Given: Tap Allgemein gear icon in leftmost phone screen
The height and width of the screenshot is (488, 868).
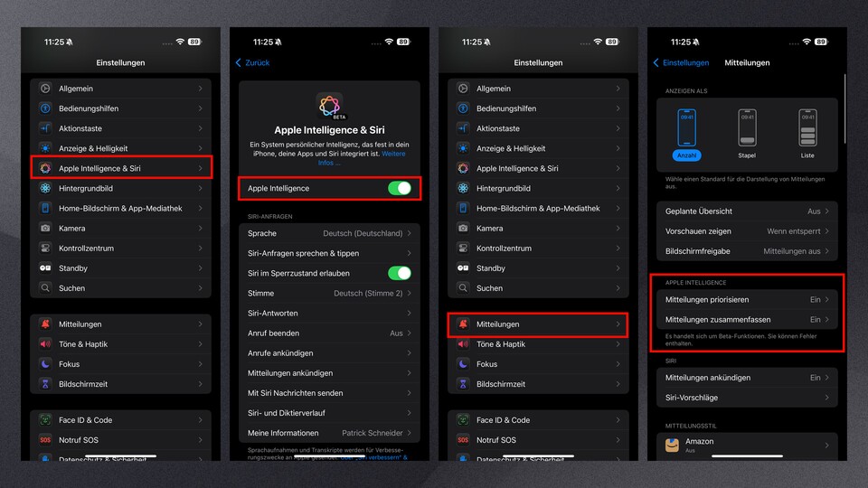Looking at the screenshot, I should tap(45, 89).
